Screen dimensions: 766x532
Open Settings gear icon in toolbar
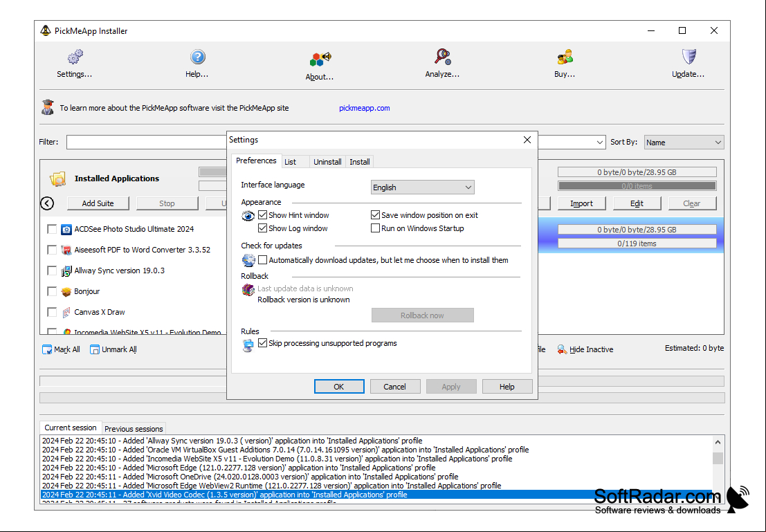click(x=75, y=57)
